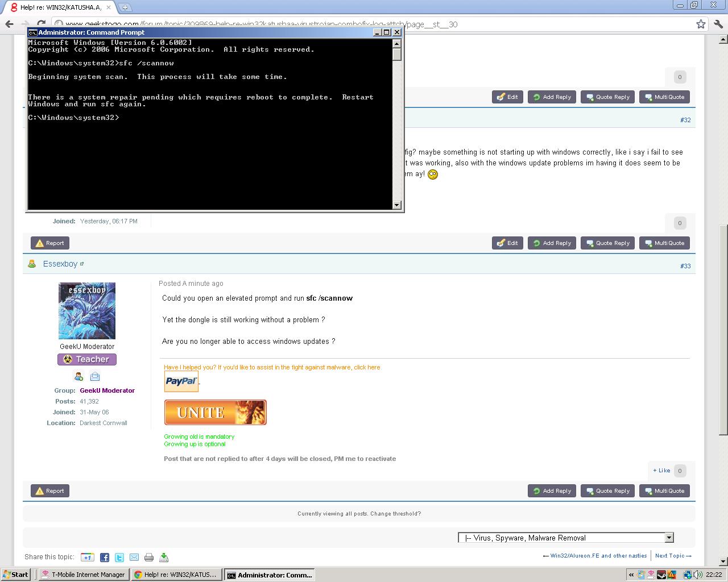
Task: Toggle Multi Quote under post #32
Action: point(664,243)
